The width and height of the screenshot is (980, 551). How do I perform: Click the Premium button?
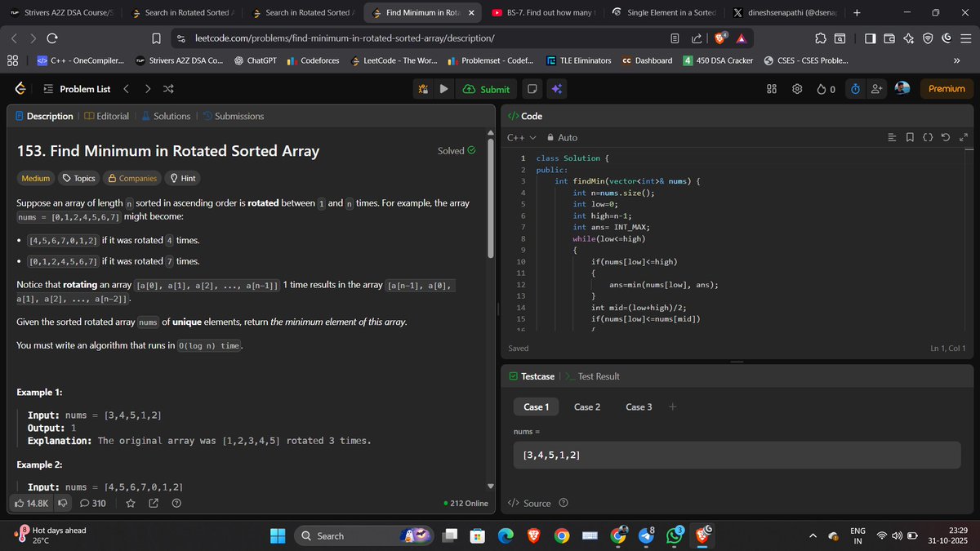pos(947,88)
